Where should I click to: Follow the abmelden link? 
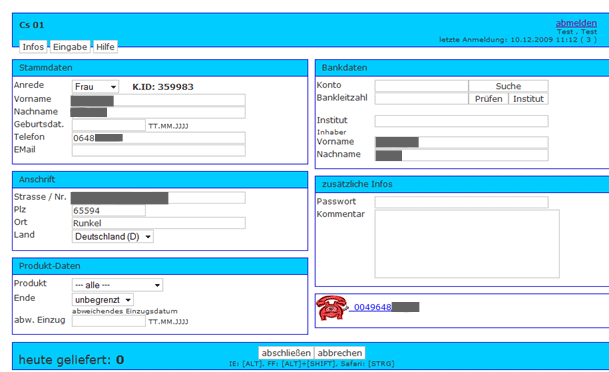[576, 23]
